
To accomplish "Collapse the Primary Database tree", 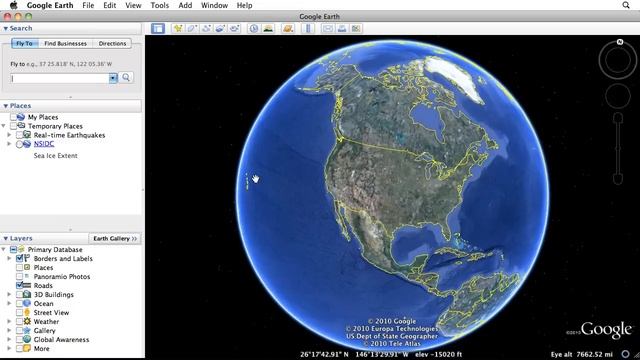I will [x=4, y=249].
